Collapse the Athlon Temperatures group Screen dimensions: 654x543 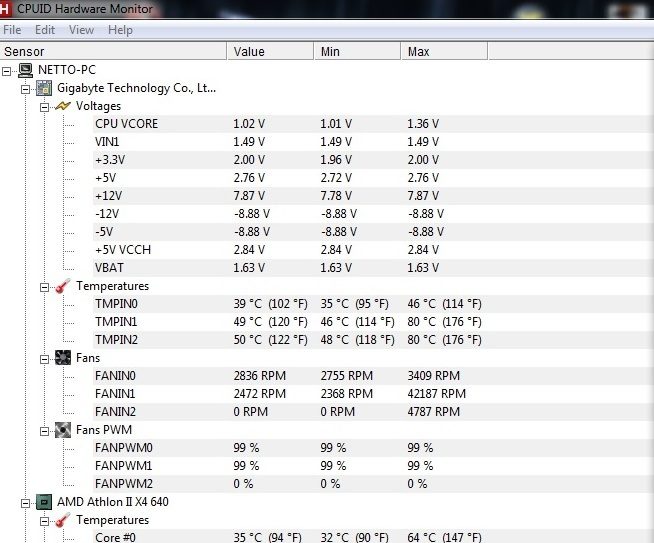[x=44, y=521]
